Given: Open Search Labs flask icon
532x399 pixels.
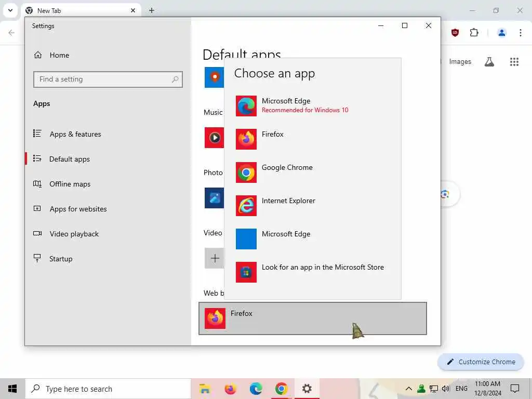Looking at the screenshot, I should tap(489, 62).
